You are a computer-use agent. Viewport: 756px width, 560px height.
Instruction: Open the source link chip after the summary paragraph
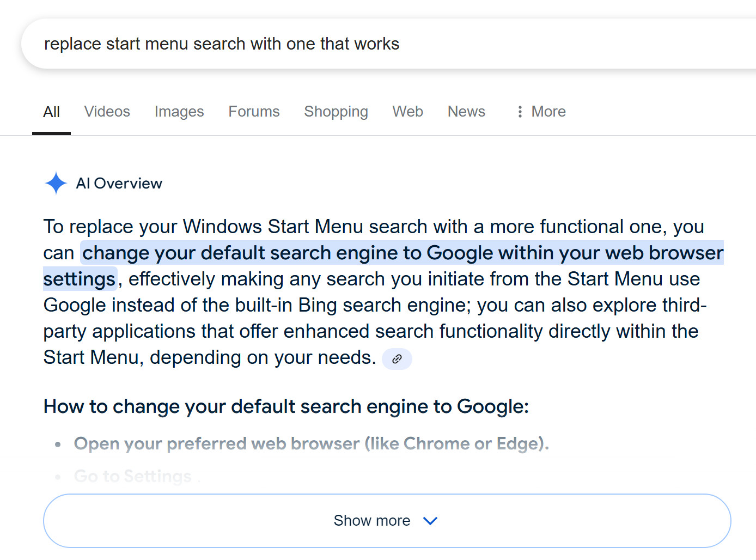[397, 358]
